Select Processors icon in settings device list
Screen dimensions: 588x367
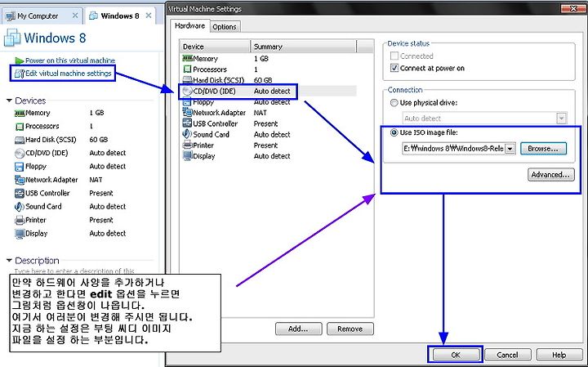[187, 69]
